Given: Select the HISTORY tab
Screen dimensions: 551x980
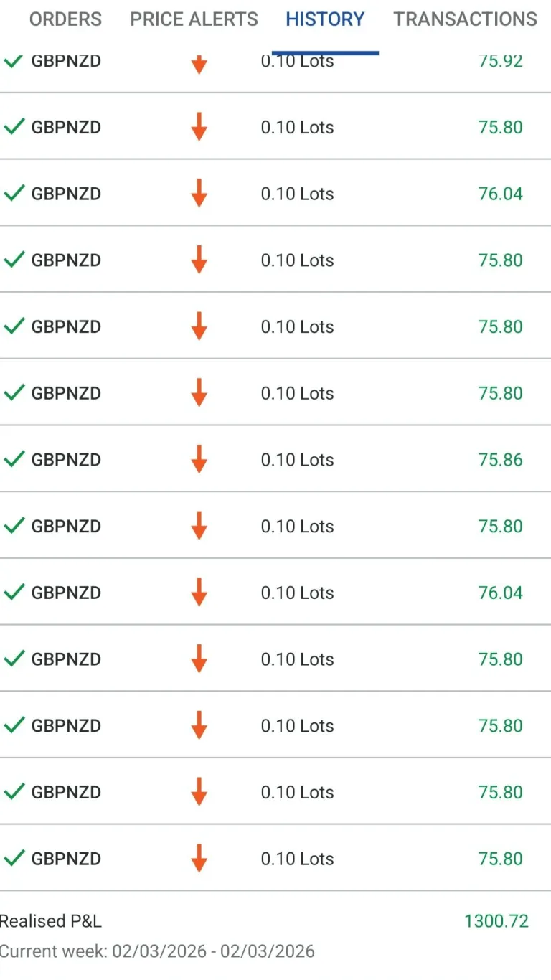Looking at the screenshot, I should click(x=325, y=19).
